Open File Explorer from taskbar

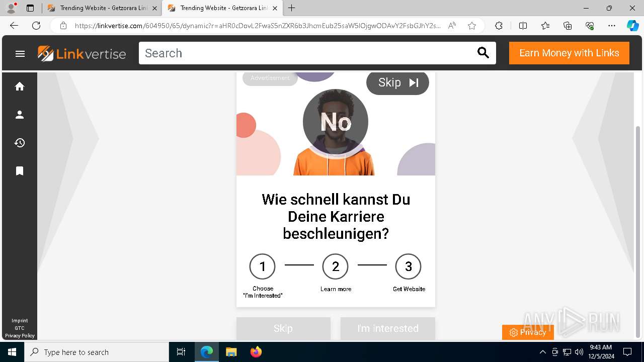231,352
